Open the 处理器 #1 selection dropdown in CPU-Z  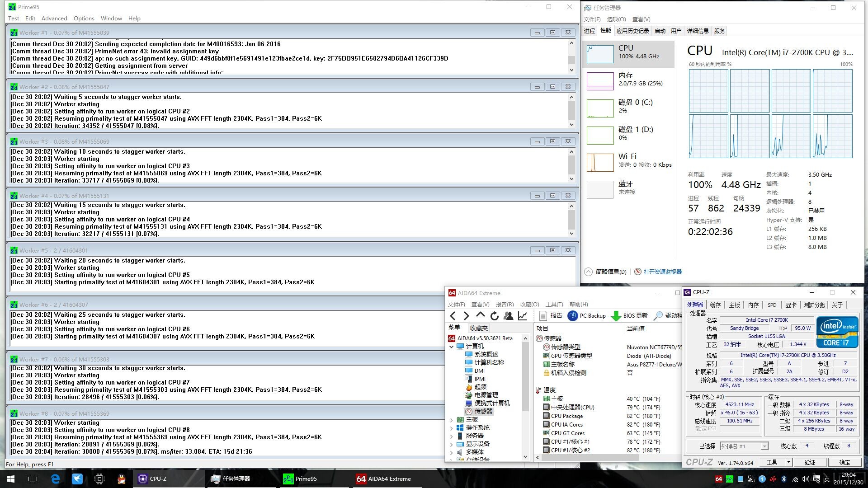point(744,446)
